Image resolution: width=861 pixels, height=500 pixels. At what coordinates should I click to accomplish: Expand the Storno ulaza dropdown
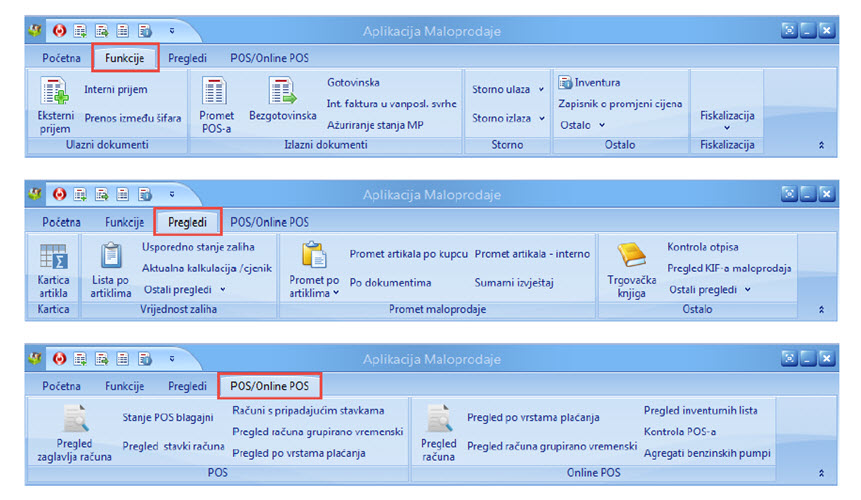(509, 90)
